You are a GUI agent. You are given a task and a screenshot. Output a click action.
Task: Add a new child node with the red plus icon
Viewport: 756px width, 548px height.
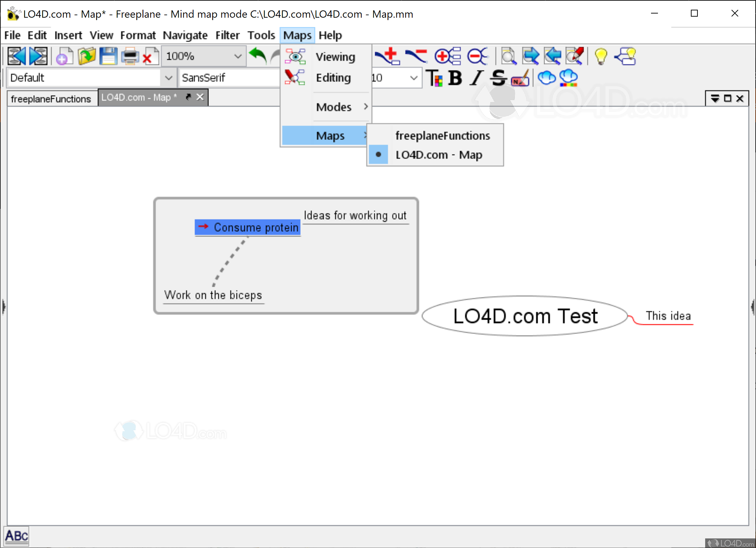(388, 56)
